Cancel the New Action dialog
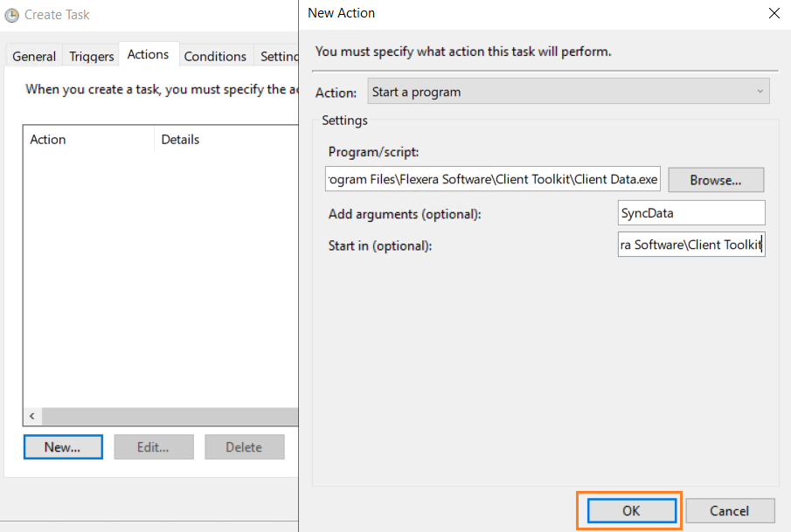The width and height of the screenshot is (791, 532). click(729, 511)
